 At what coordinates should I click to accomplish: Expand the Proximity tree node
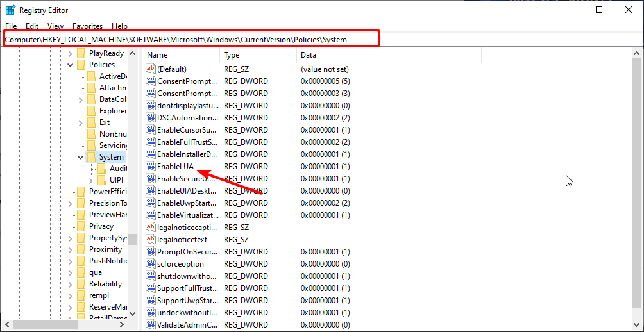(70, 249)
